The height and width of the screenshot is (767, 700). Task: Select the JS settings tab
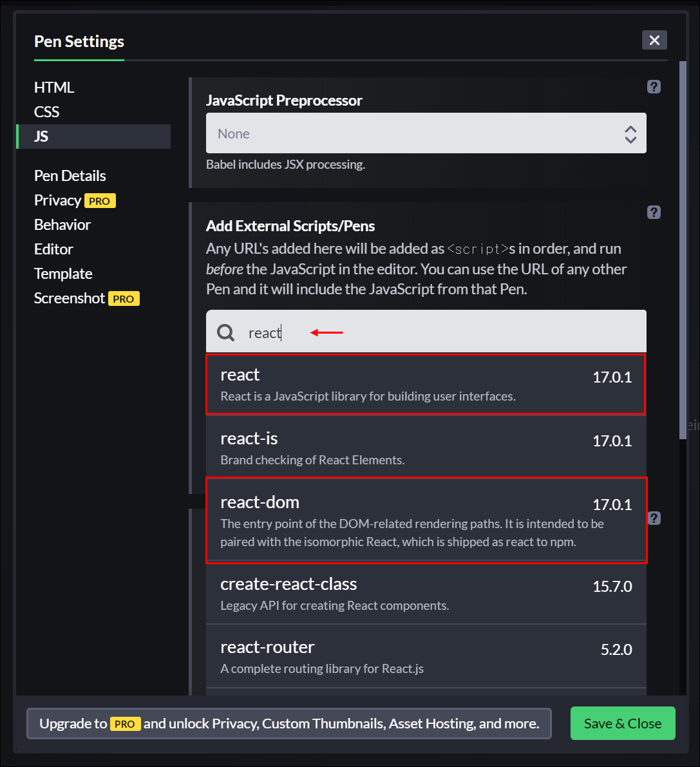(x=93, y=137)
